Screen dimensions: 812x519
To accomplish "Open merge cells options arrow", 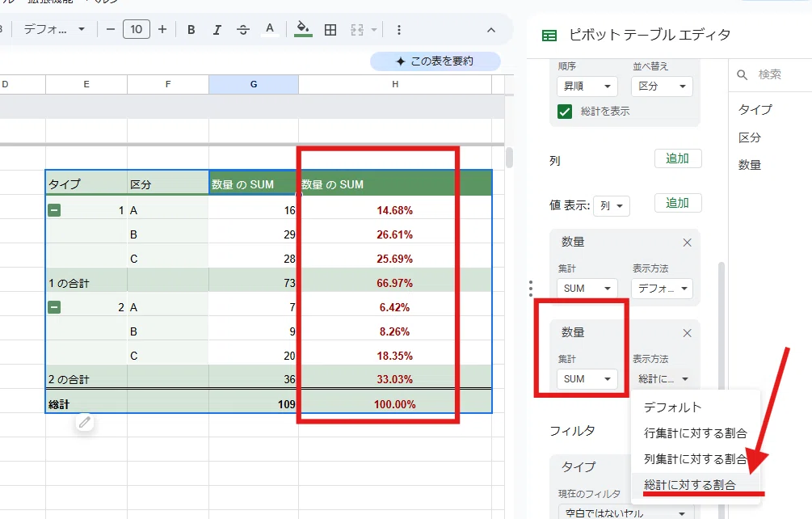I will tap(374, 30).
